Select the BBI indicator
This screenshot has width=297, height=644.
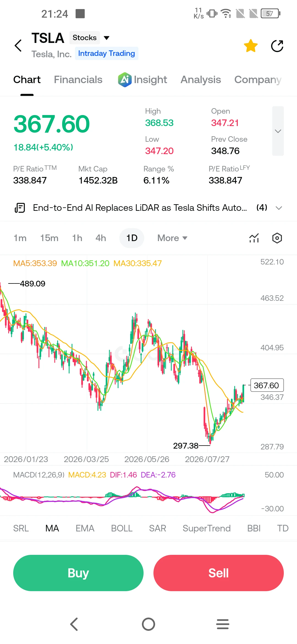(x=254, y=528)
